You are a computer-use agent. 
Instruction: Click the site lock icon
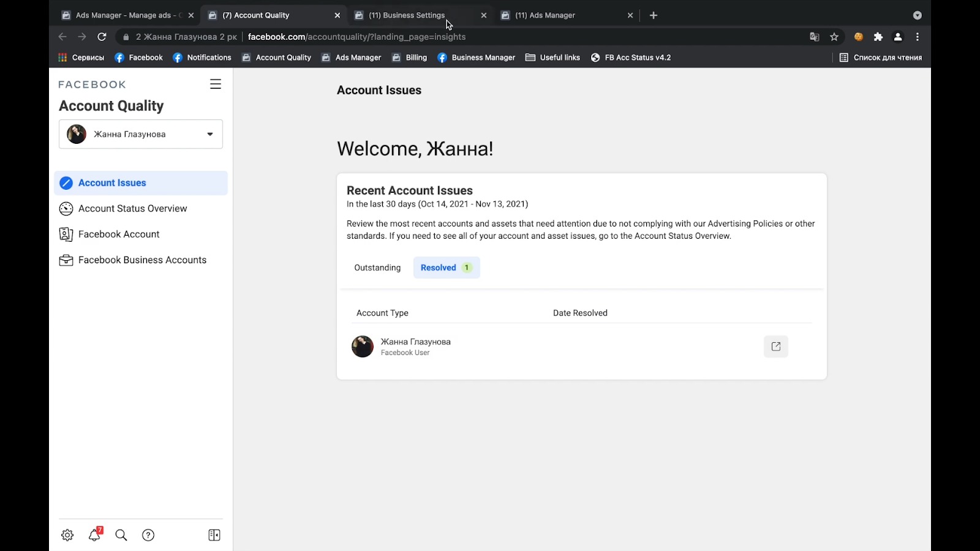[126, 37]
